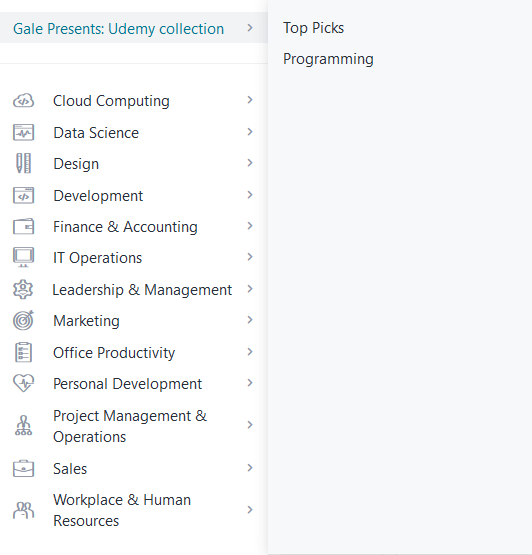Click the Marketing target icon
The height and width of the screenshot is (555, 532).
pos(23,320)
